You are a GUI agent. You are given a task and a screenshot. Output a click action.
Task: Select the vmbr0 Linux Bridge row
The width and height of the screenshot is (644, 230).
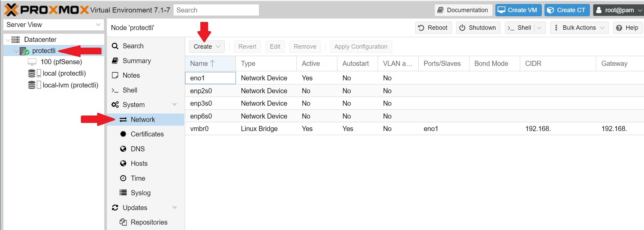(414, 129)
